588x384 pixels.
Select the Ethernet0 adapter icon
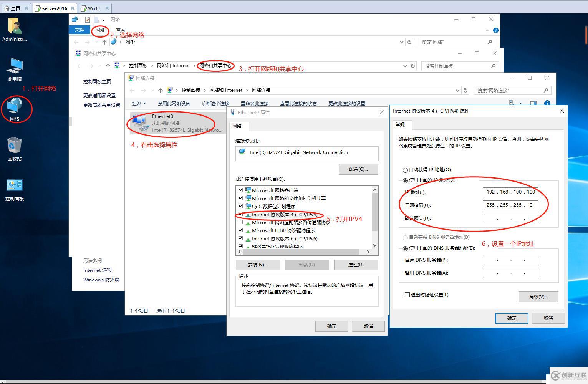pyautogui.click(x=140, y=123)
